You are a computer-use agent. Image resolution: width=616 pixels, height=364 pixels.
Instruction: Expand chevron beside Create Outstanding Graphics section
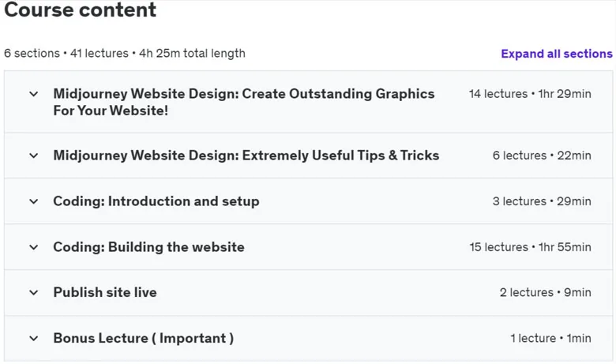pos(34,94)
